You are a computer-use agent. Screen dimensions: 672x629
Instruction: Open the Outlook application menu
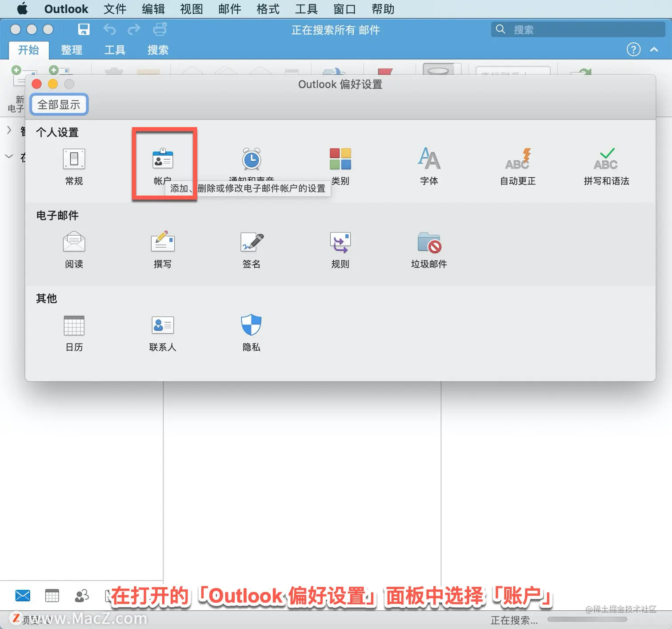point(66,9)
